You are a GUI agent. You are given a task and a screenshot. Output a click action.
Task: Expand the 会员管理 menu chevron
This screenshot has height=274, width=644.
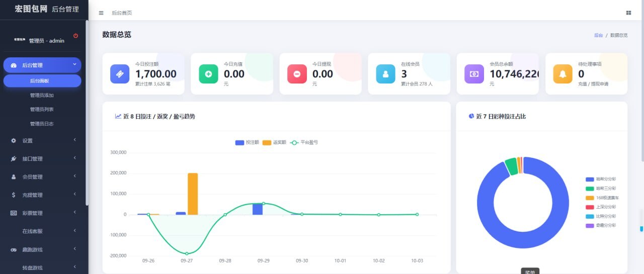[x=74, y=176]
